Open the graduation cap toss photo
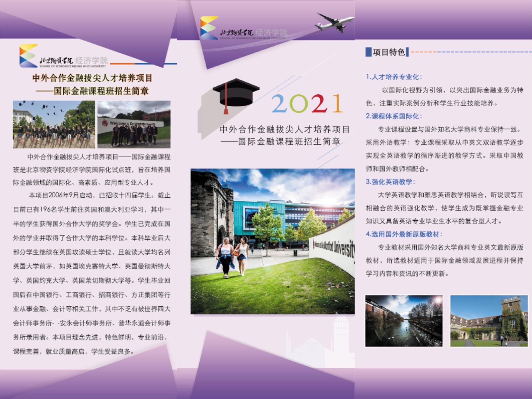Screen dimensions: 532x399 [54, 124]
